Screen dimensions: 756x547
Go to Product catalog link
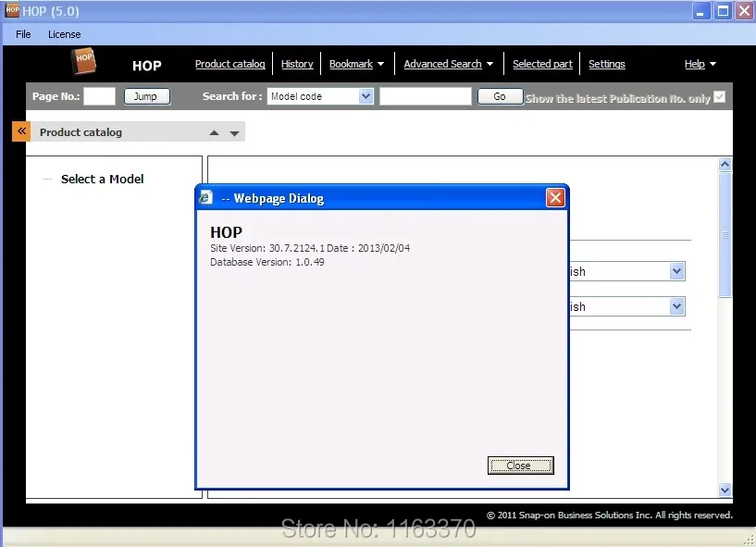click(230, 64)
